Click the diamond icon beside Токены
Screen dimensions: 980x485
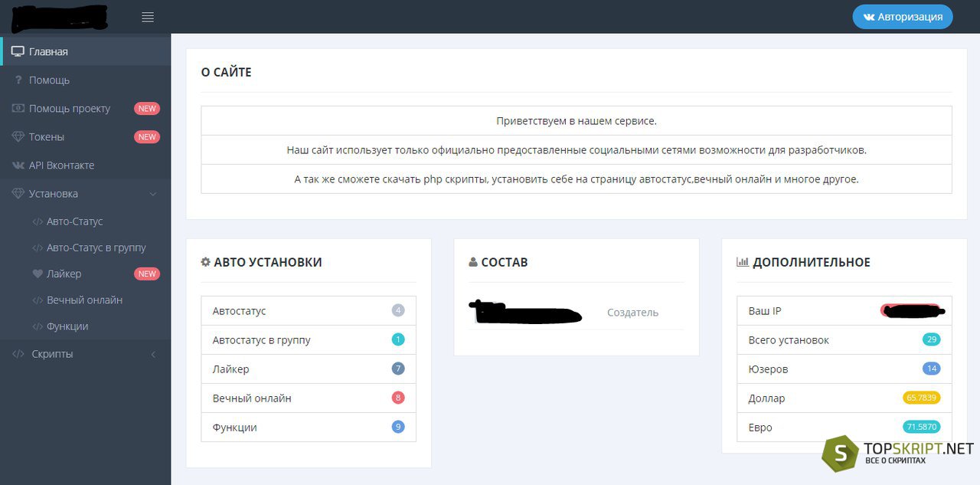(x=18, y=136)
